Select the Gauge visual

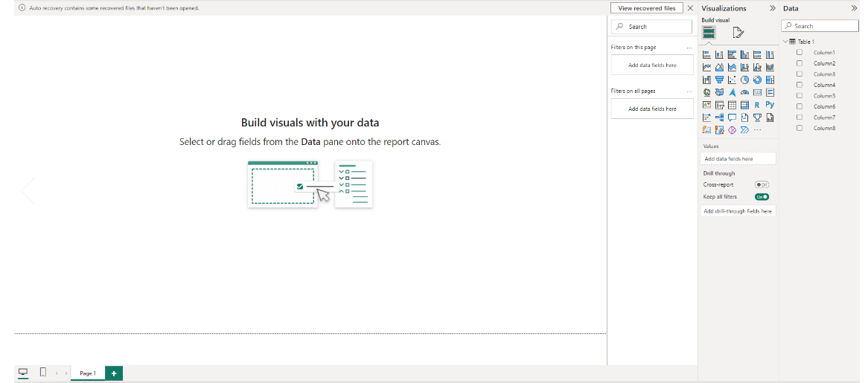click(744, 92)
